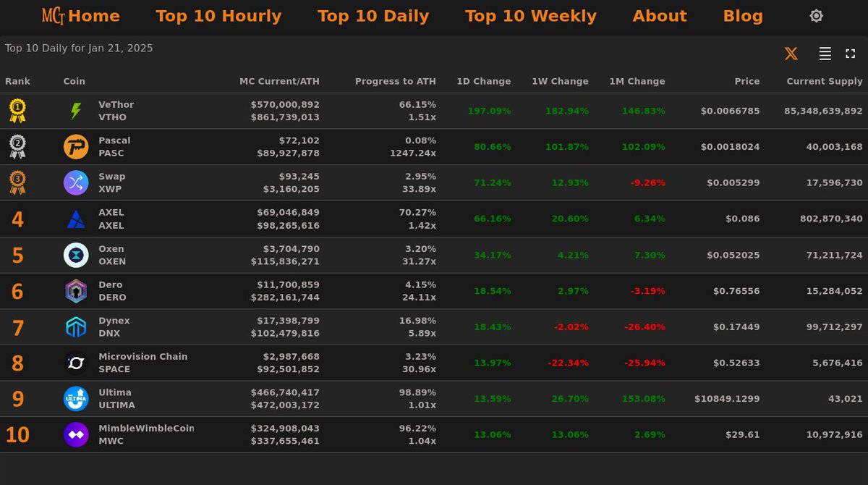
Task: Sort by the Price column header
Action: point(747,82)
